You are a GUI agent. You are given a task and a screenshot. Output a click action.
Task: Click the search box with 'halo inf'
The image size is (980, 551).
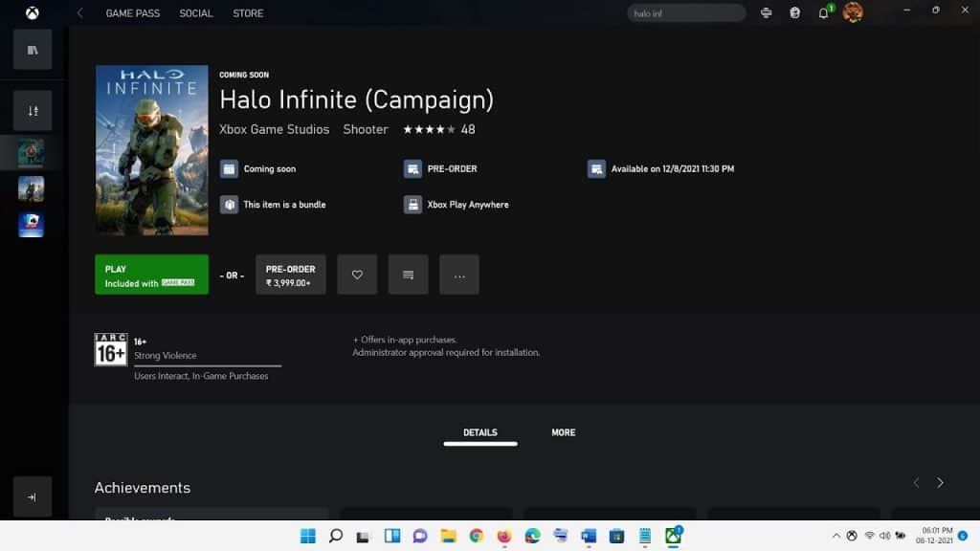pos(686,13)
